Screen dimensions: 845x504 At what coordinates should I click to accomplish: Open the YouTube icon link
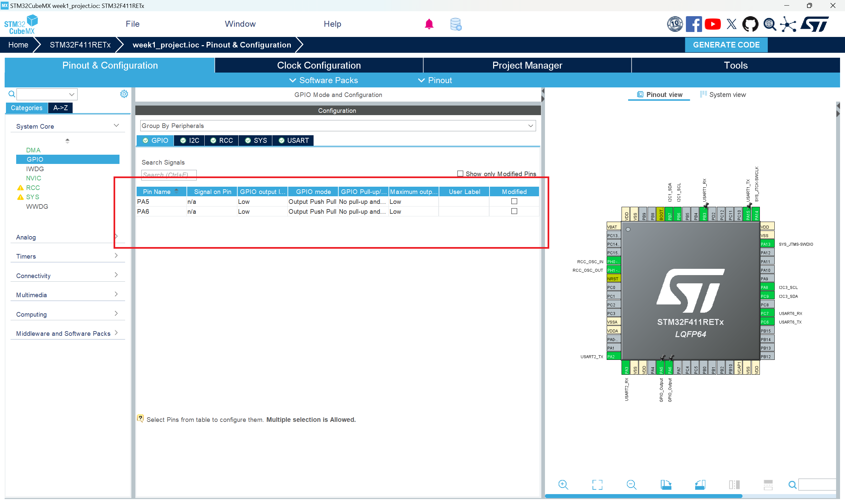click(x=713, y=24)
